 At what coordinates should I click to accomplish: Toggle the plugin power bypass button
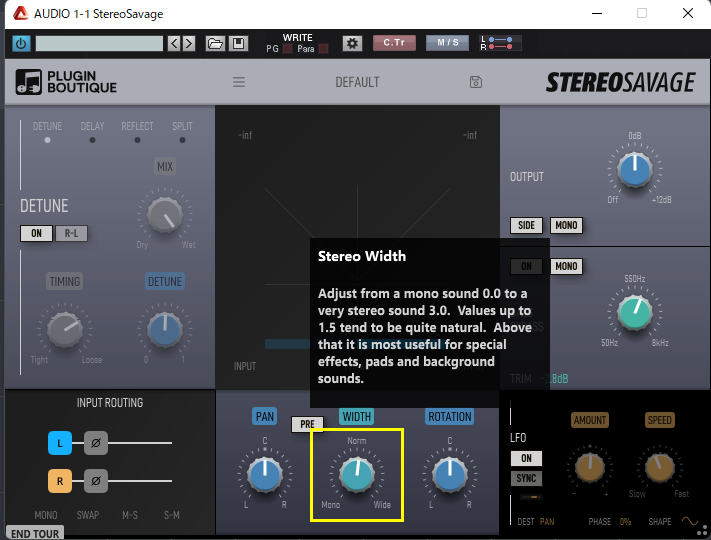(21, 44)
